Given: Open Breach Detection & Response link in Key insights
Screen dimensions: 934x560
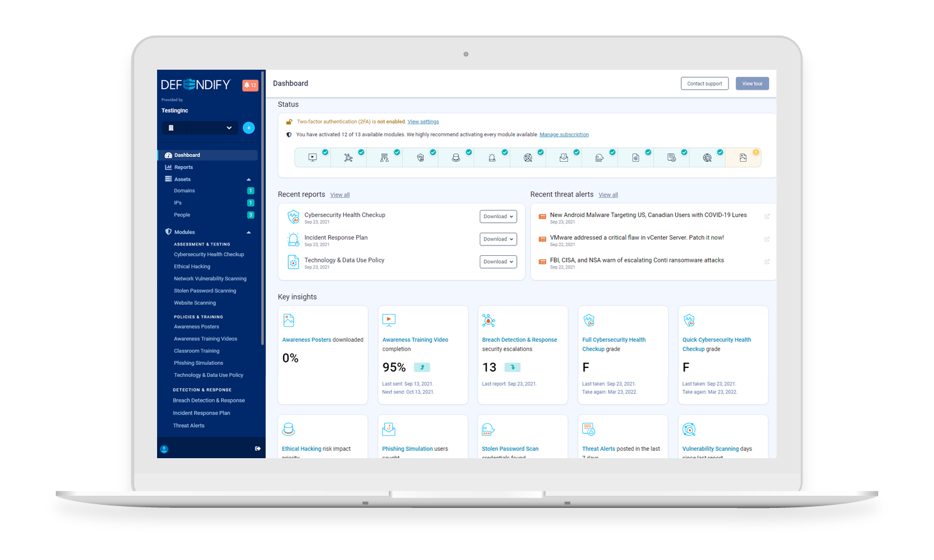Looking at the screenshot, I should [519, 340].
